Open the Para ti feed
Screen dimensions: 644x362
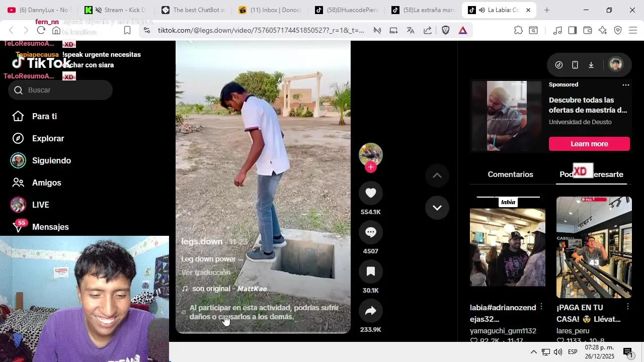tap(44, 116)
